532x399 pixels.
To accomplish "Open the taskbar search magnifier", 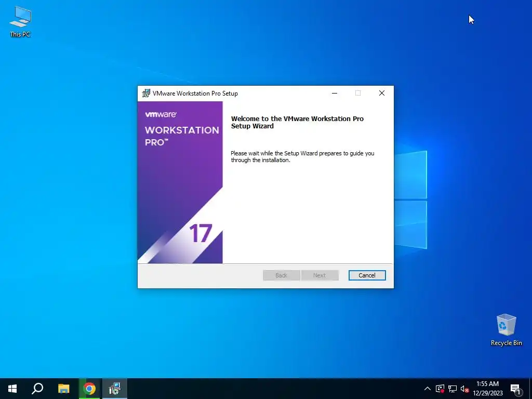I will [37, 389].
